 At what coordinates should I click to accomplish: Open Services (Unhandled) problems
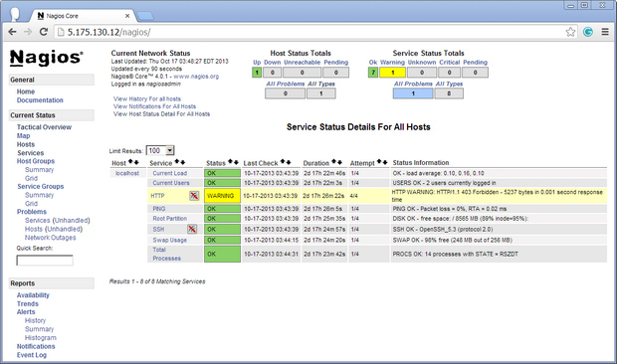click(58, 220)
